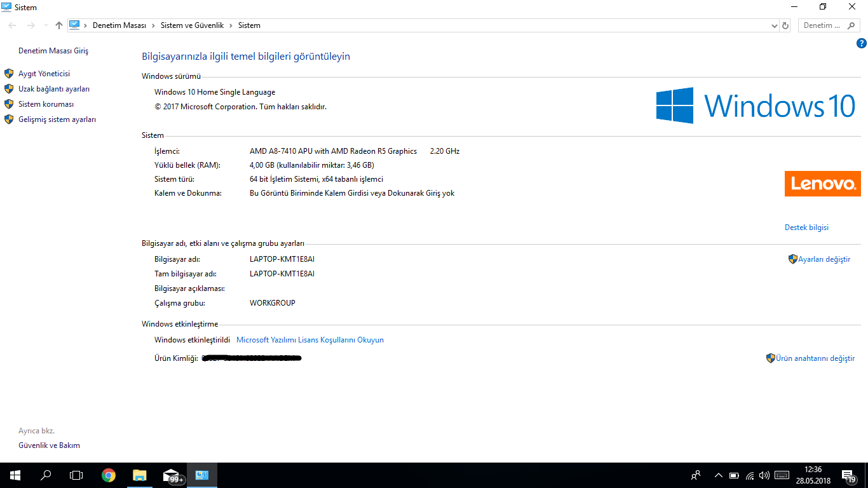868x488 pixels.
Task: Click the WORKGROUP value
Action: coord(273,303)
